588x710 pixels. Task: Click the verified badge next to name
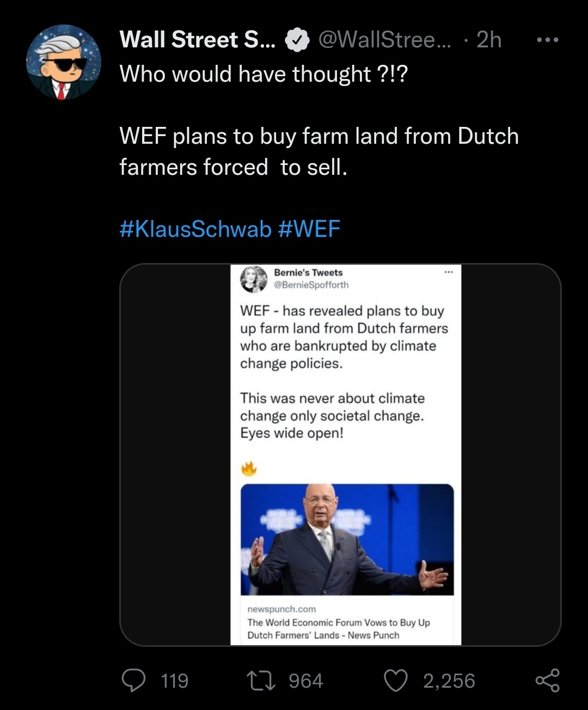[x=297, y=40]
